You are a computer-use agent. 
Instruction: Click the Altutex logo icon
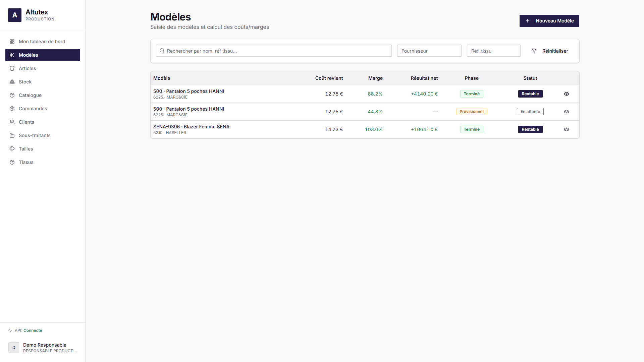coord(15,15)
